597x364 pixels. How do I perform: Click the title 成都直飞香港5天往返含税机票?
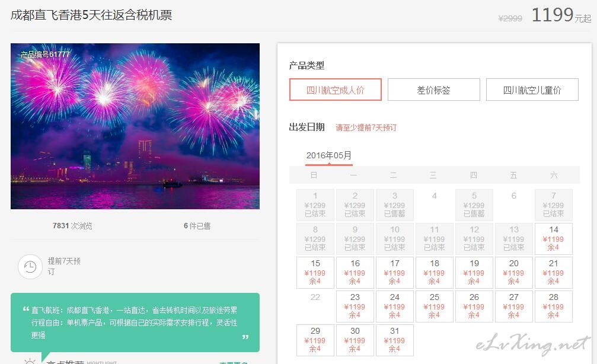(x=91, y=15)
